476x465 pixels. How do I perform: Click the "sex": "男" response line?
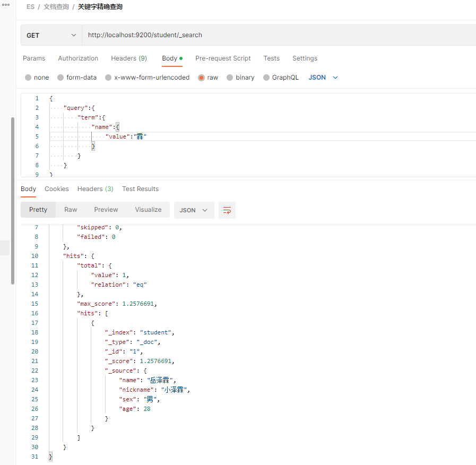click(x=140, y=399)
